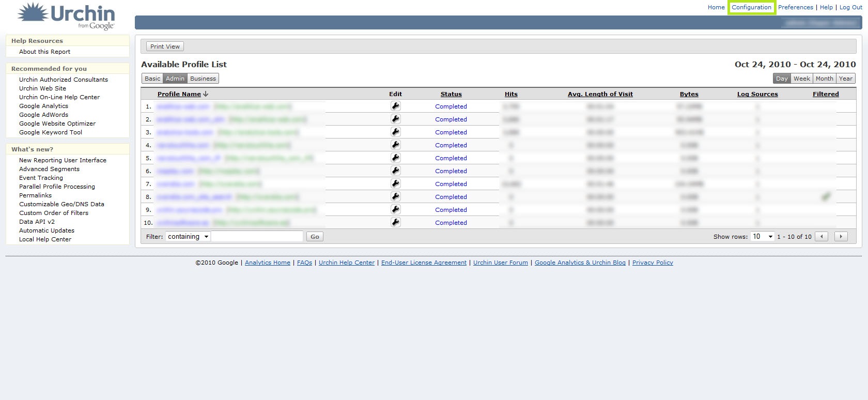Click the Go filter button
The image size is (868, 400).
click(x=315, y=236)
